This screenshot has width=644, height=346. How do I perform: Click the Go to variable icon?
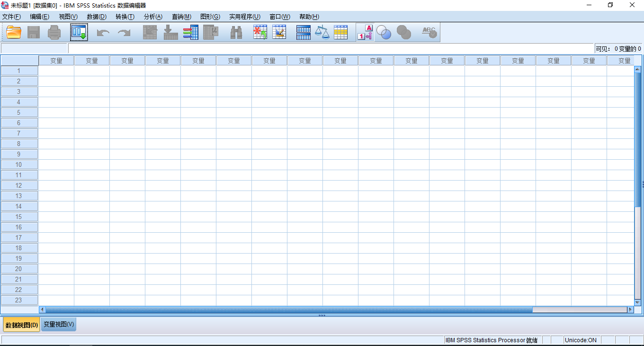(x=170, y=32)
